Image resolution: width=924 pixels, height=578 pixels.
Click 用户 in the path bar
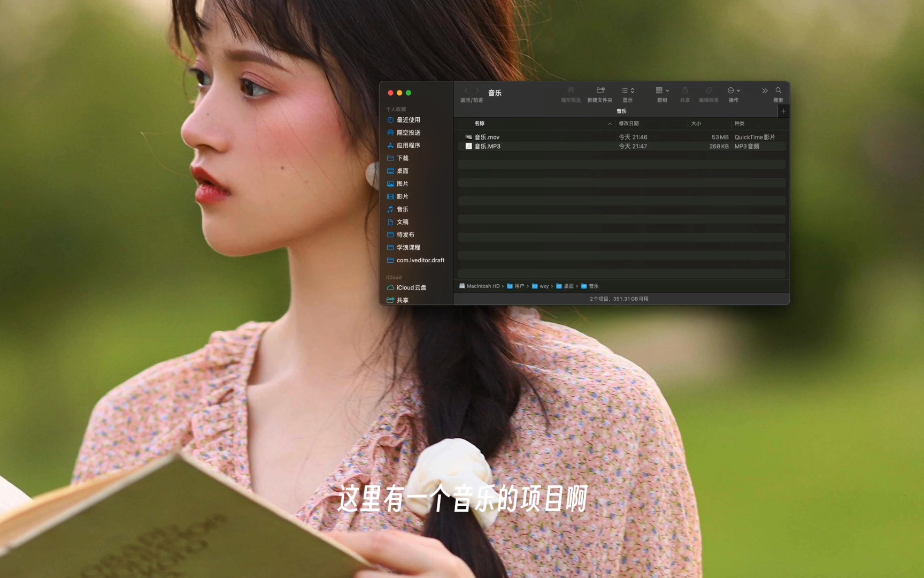coord(515,286)
